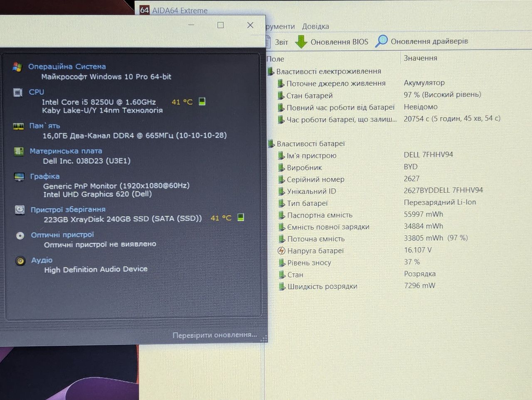Click the Перевірити оновлення link in Speccy

214,335
